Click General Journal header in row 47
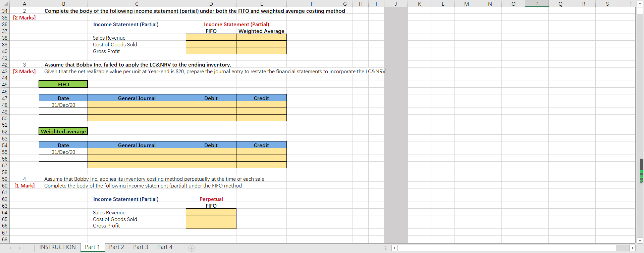The height and width of the screenshot is (253, 644). click(x=137, y=98)
